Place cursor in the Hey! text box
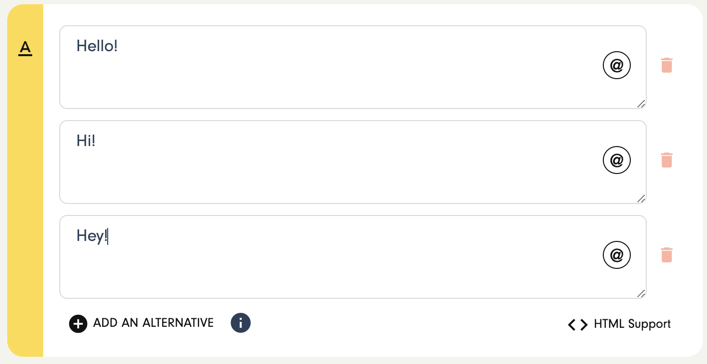Image resolution: width=707 pixels, height=364 pixels. point(353,257)
